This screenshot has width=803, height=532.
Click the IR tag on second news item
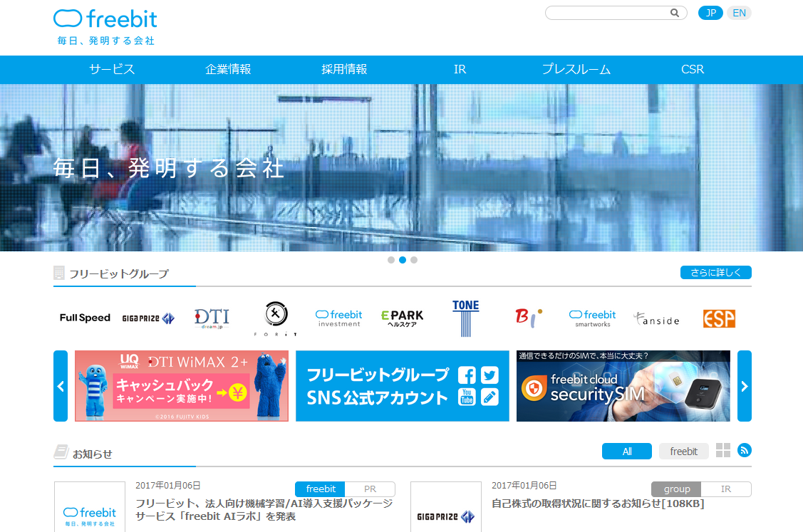click(725, 489)
